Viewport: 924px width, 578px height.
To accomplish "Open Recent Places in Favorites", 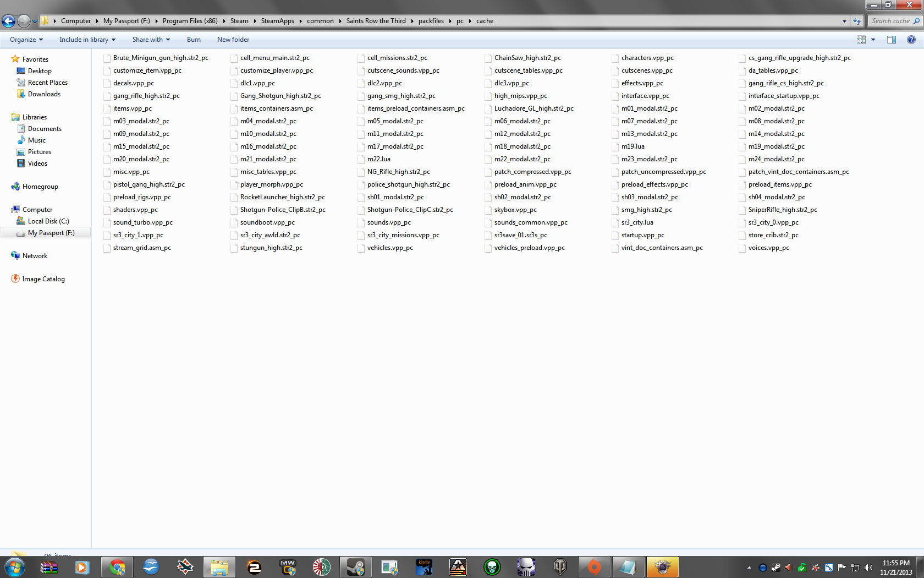I will (48, 83).
